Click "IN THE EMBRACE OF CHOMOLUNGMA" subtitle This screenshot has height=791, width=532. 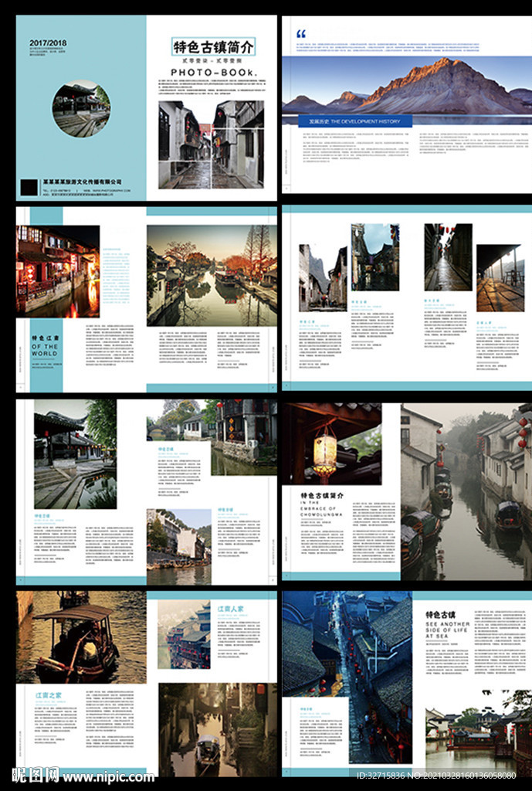(x=321, y=508)
